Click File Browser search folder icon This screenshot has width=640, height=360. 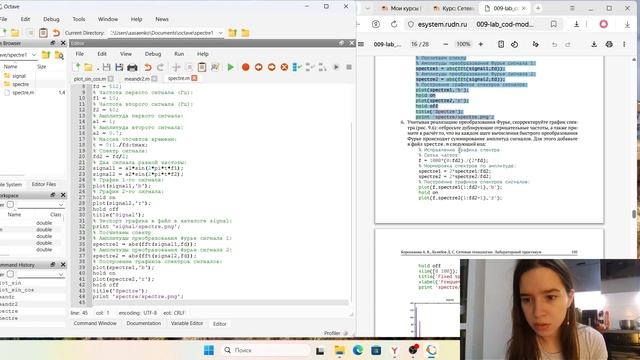tap(59, 55)
